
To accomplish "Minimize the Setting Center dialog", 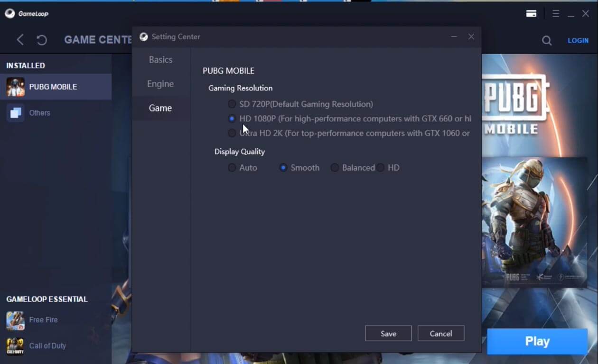I will [x=454, y=36].
